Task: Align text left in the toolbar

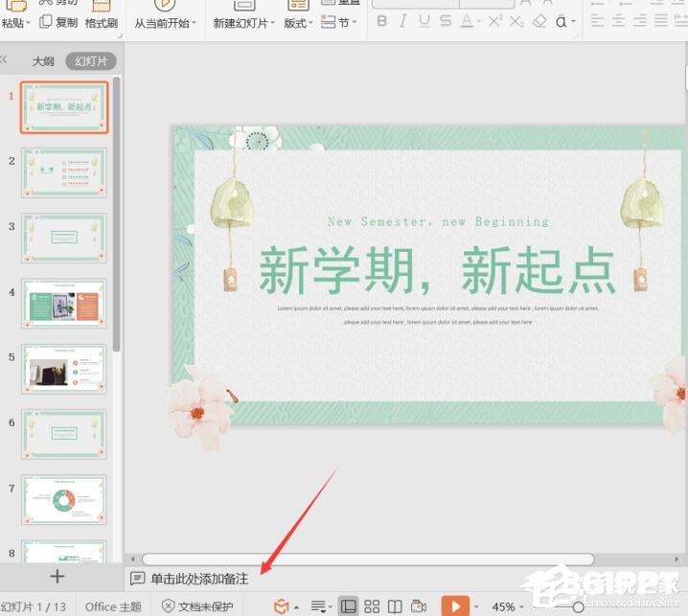Action: 597,21
